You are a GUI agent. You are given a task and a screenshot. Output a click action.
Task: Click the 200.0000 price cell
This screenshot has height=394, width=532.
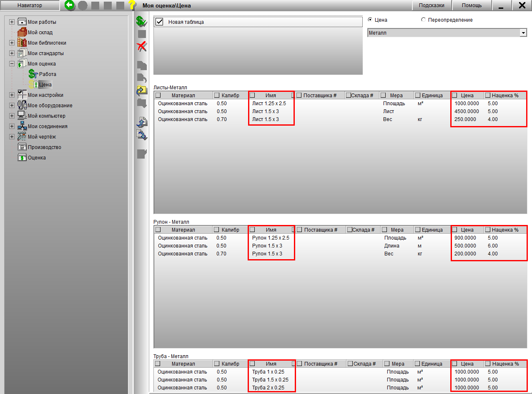(465, 253)
